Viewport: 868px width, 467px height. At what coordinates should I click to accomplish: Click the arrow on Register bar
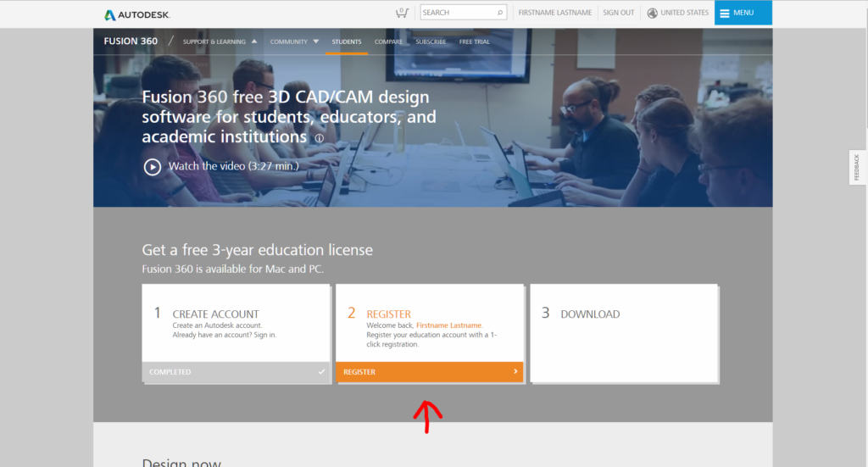point(515,372)
